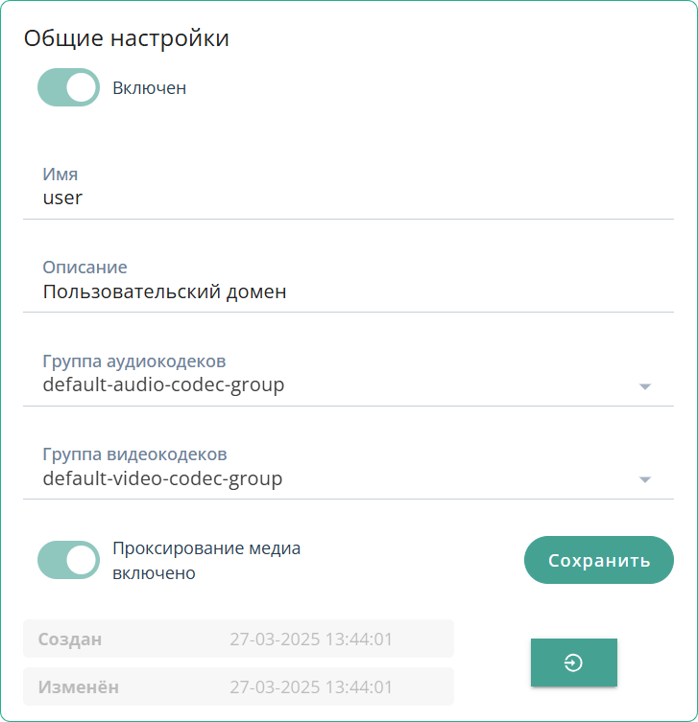This screenshot has width=698, height=722.
Task: Click the "Описание" field label
Action: tap(85, 268)
